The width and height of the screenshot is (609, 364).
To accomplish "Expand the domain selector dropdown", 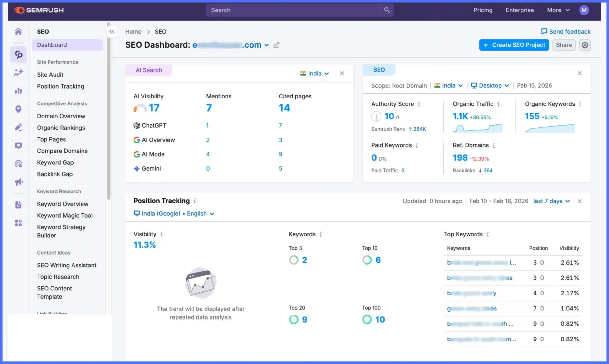I will 266,45.
